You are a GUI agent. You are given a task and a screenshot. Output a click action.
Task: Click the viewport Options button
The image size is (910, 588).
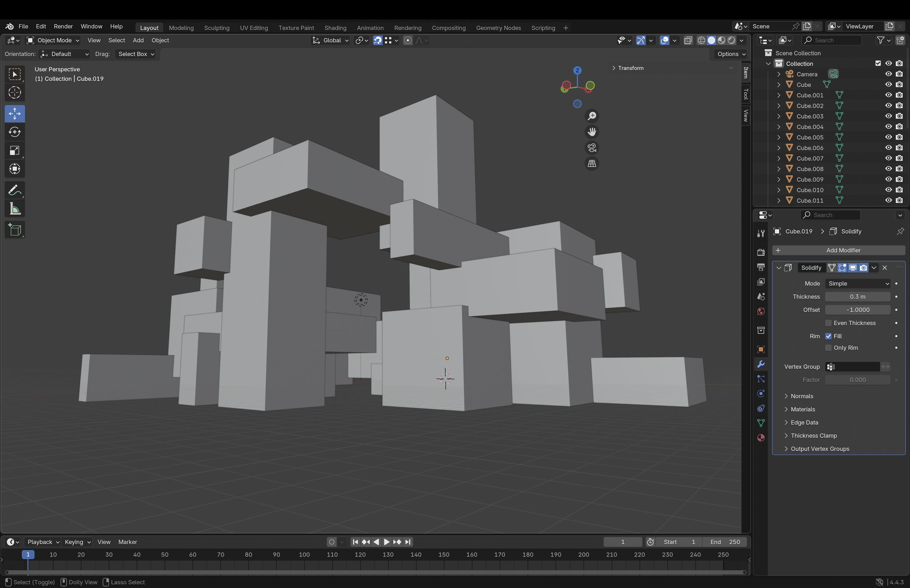coord(731,54)
